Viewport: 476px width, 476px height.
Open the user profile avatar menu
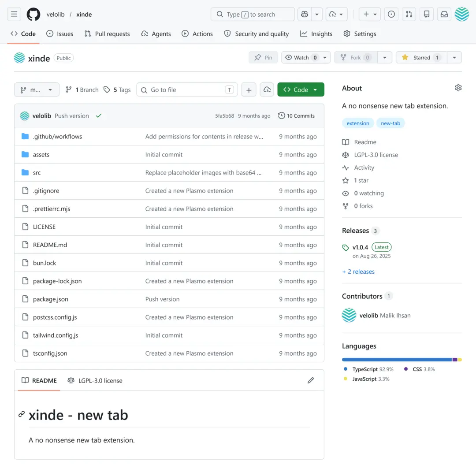pyautogui.click(x=462, y=14)
